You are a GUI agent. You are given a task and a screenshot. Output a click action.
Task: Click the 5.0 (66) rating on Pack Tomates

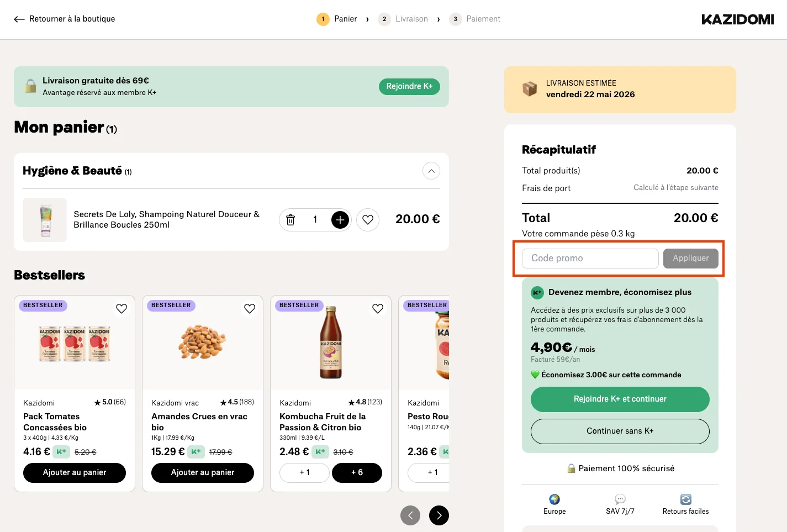click(x=110, y=402)
